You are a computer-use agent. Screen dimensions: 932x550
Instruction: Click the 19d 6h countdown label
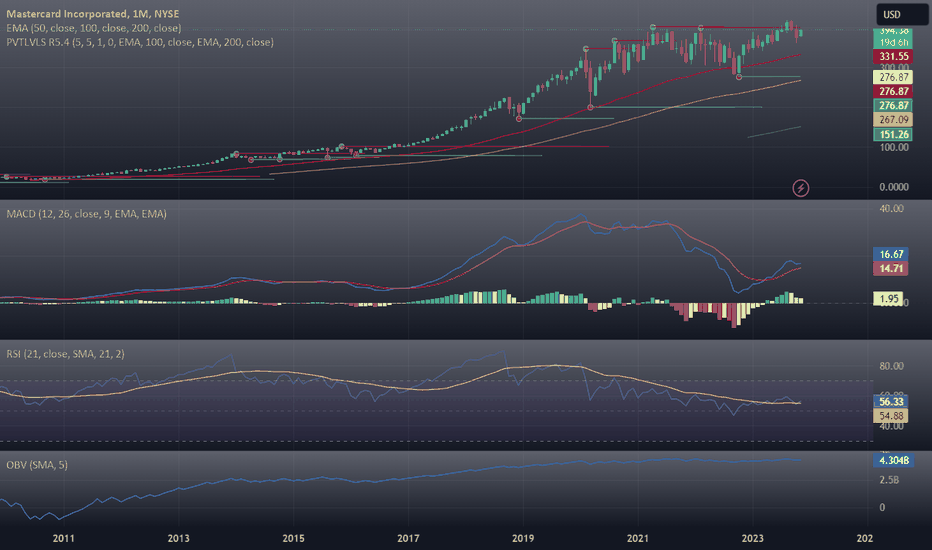click(893, 42)
